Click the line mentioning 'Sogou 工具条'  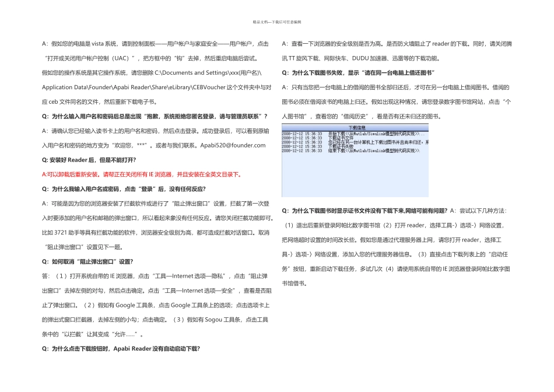tap(155, 320)
